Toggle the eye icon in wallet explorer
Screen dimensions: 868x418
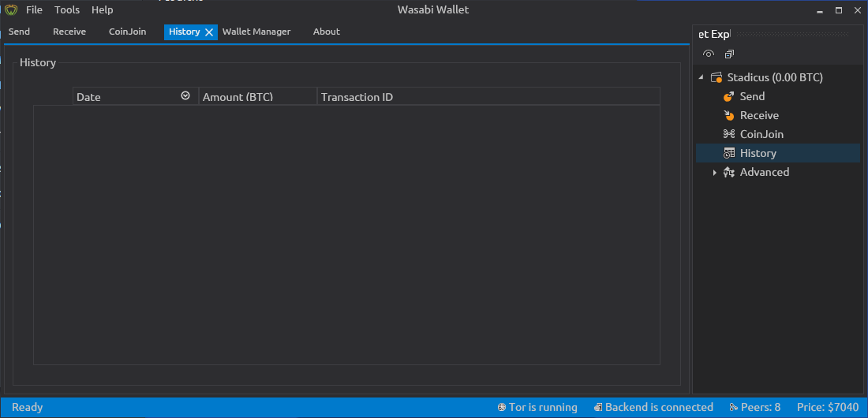click(708, 54)
